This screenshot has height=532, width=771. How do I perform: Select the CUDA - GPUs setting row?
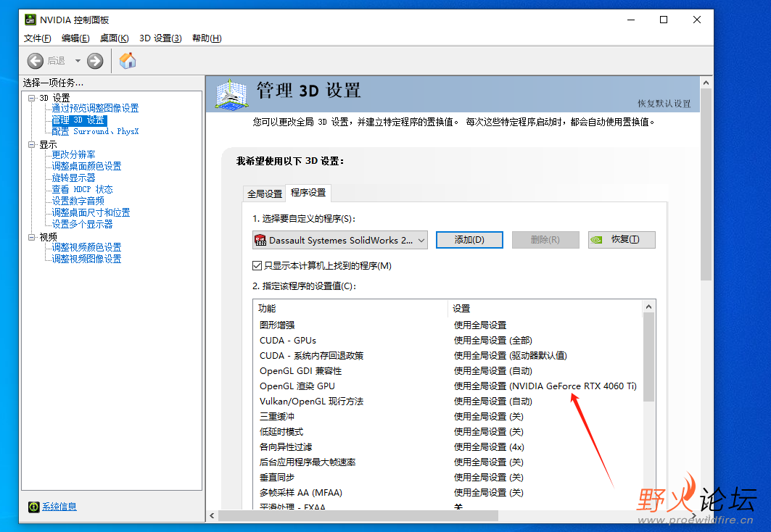pos(448,341)
